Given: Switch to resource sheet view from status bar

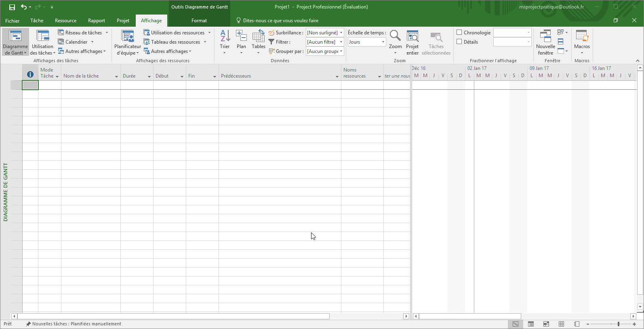Looking at the screenshot, I should tap(562, 324).
